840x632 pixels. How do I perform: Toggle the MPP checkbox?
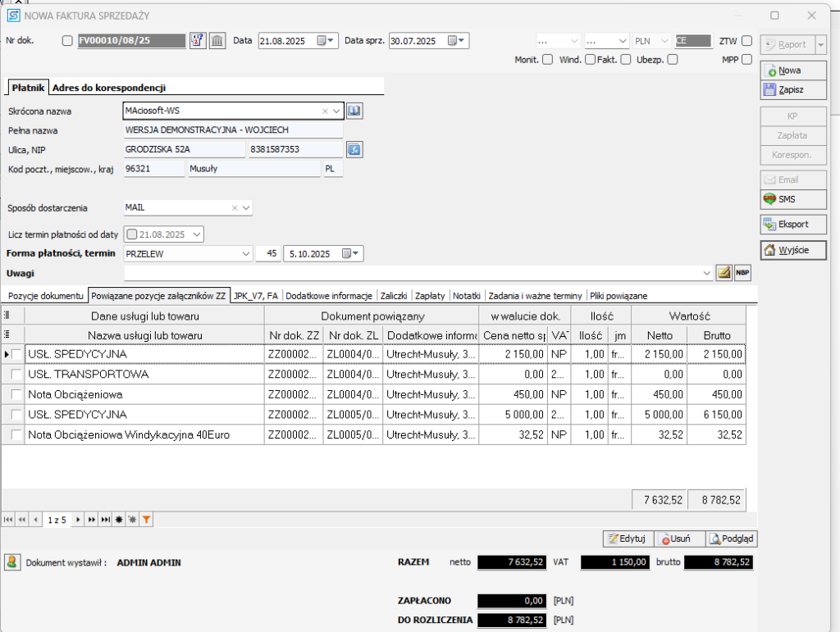(746, 60)
